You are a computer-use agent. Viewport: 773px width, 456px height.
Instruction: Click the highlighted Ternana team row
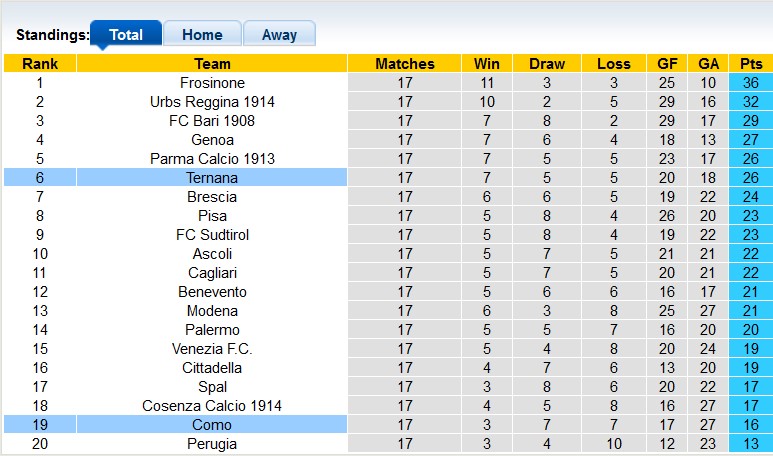(x=212, y=178)
